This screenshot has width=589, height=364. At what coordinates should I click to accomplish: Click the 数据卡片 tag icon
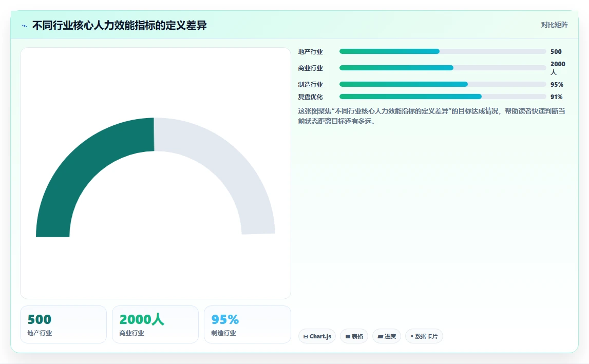412,336
